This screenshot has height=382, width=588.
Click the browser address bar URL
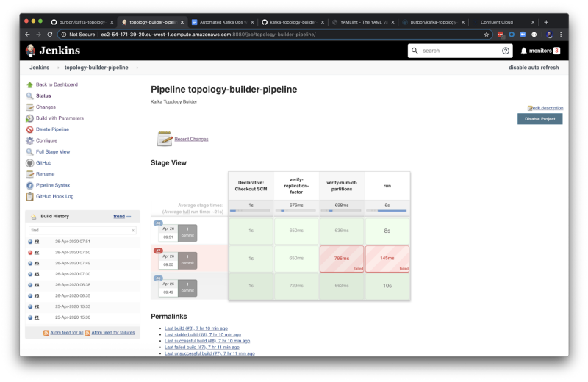pos(208,35)
